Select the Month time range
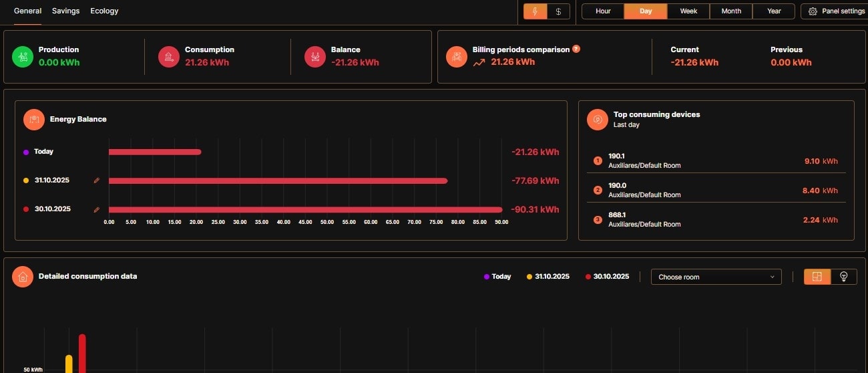 coord(731,11)
